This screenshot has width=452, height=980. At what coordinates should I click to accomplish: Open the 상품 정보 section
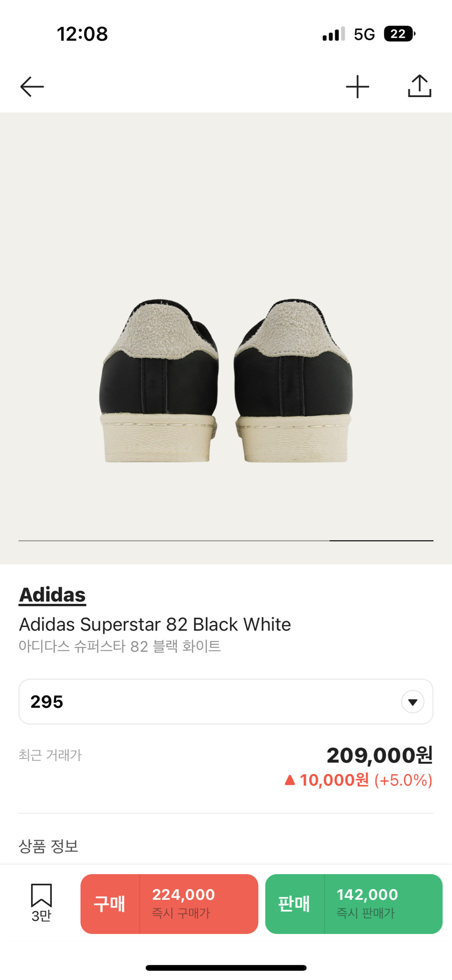click(x=48, y=846)
